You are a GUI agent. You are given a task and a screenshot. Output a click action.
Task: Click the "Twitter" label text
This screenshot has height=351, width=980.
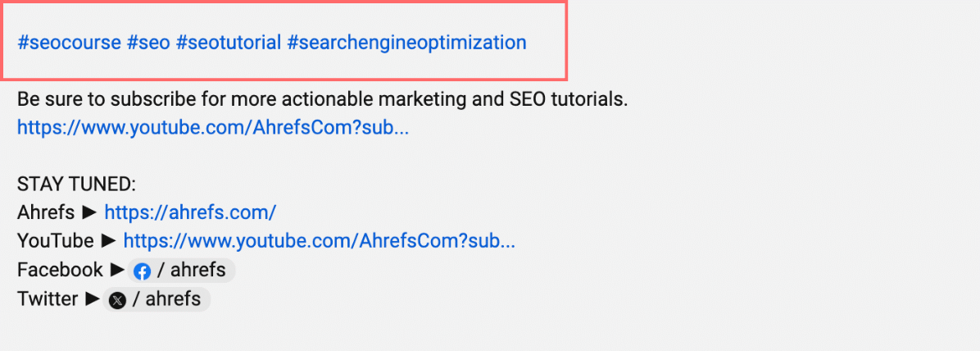point(48,299)
